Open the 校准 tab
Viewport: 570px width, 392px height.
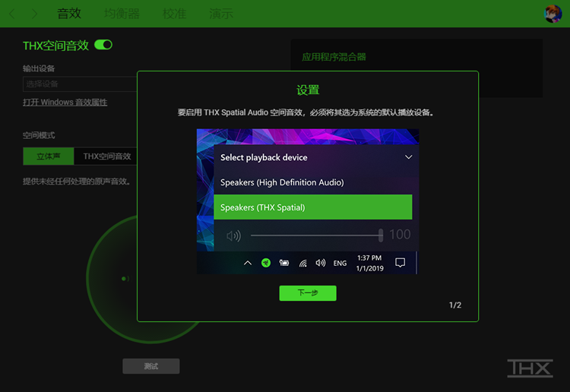point(175,14)
